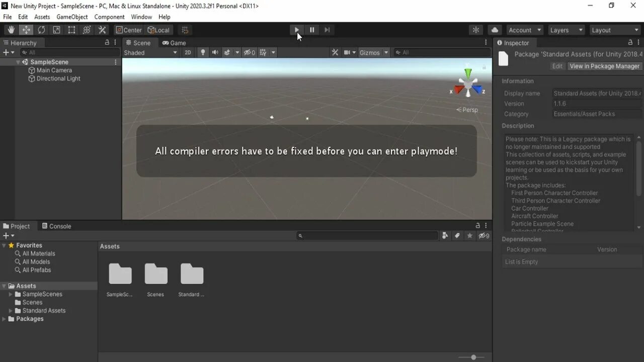Open the Account dropdown
The image size is (644, 362).
[x=525, y=30]
